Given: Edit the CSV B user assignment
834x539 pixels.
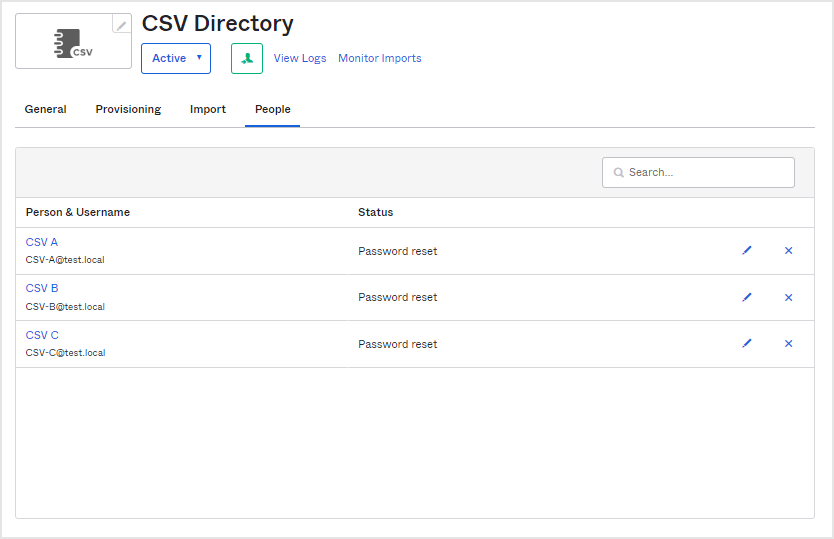Looking at the screenshot, I should point(747,297).
